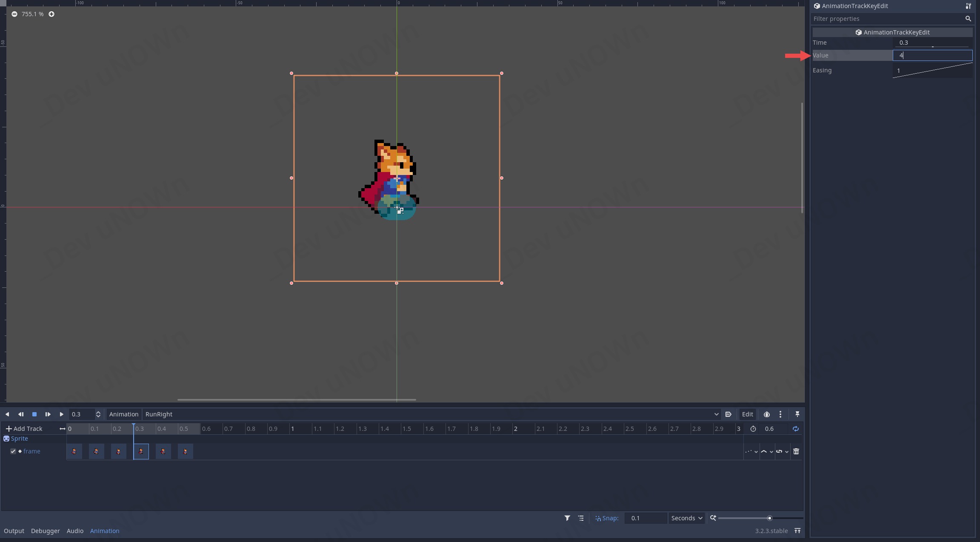Open the Output bottom panel tab

[x=14, y=531]
